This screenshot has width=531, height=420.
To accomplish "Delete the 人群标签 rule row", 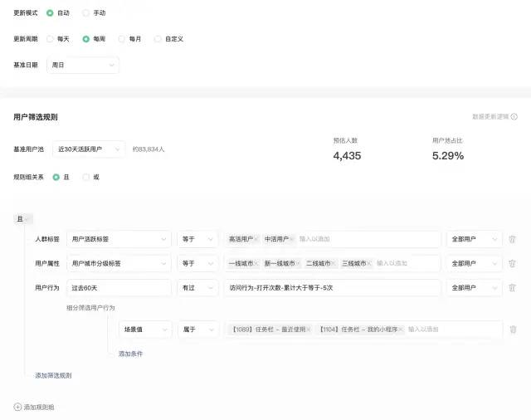I will point(512,239).
